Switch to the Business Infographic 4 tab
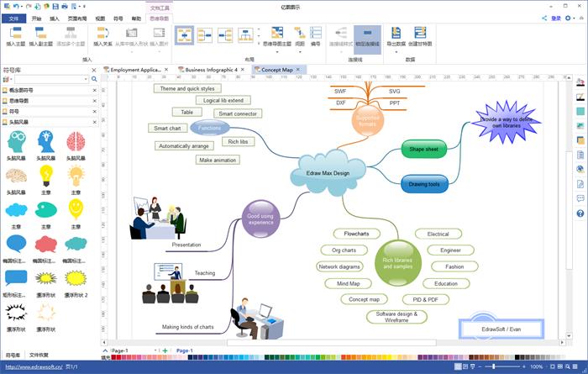 pyautogui.click(x=212, y=70)
